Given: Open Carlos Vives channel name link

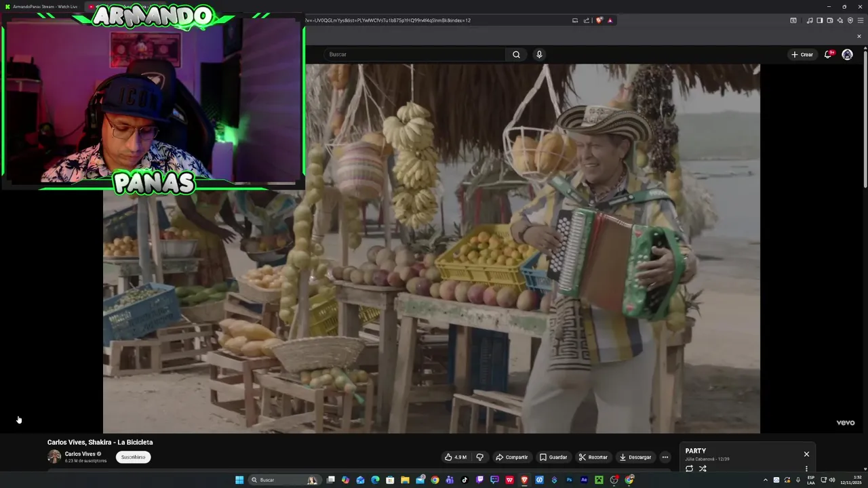Looking at the screenshot, I should [x=80, y=454].
